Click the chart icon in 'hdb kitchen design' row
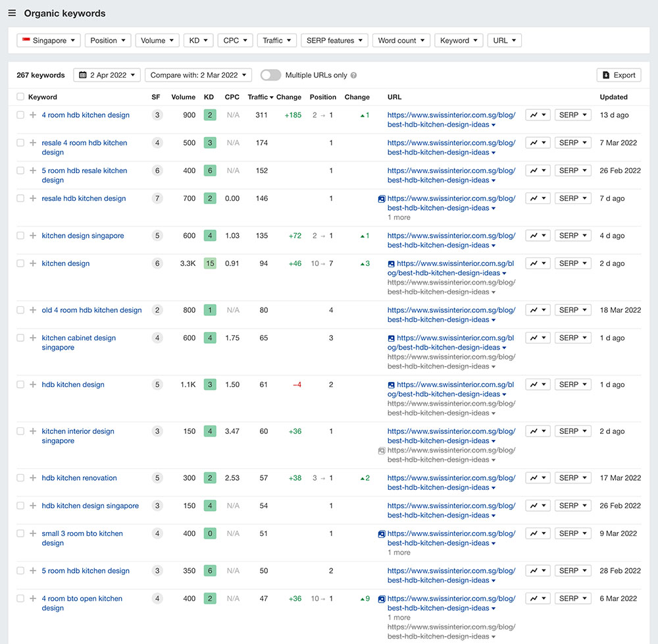 (x=537, y=385)
